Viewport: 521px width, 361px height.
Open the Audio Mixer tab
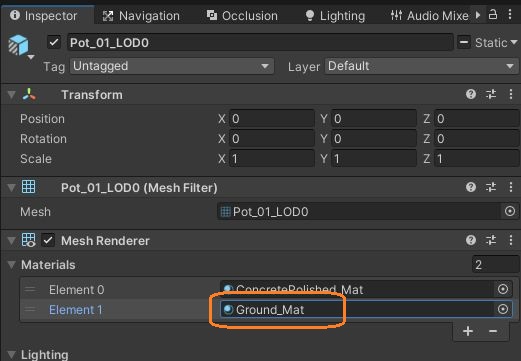point(429,16)
